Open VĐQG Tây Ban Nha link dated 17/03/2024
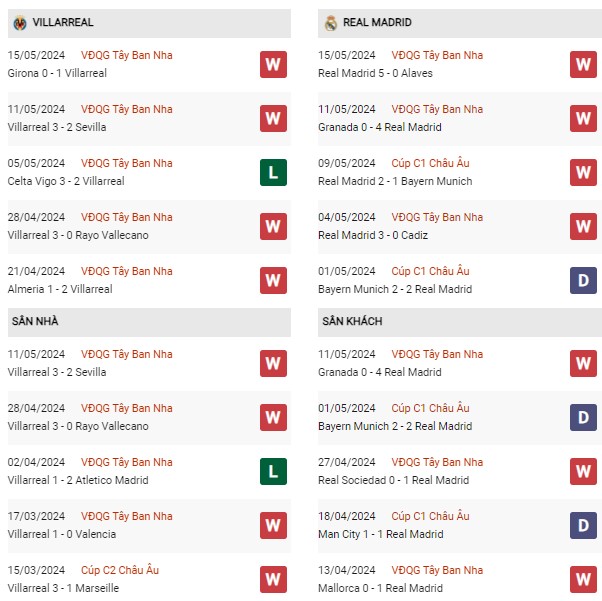Screen dimensions: 602x601 point(127,516)
